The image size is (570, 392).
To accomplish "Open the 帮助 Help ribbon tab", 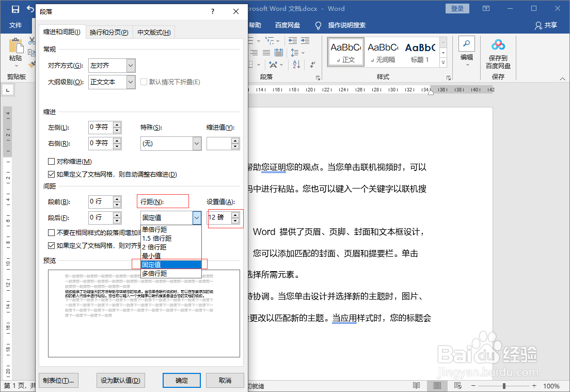I will 255,25.
